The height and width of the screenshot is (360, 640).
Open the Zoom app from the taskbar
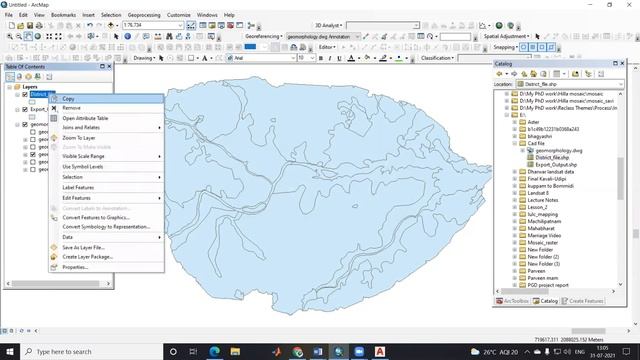[359, 351]
